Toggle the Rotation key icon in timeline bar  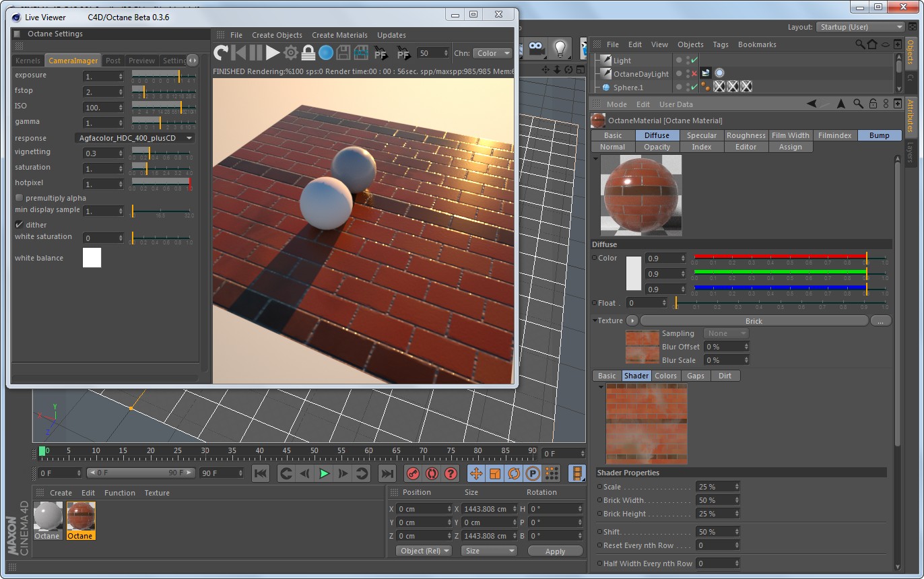[x=514, y=473]
